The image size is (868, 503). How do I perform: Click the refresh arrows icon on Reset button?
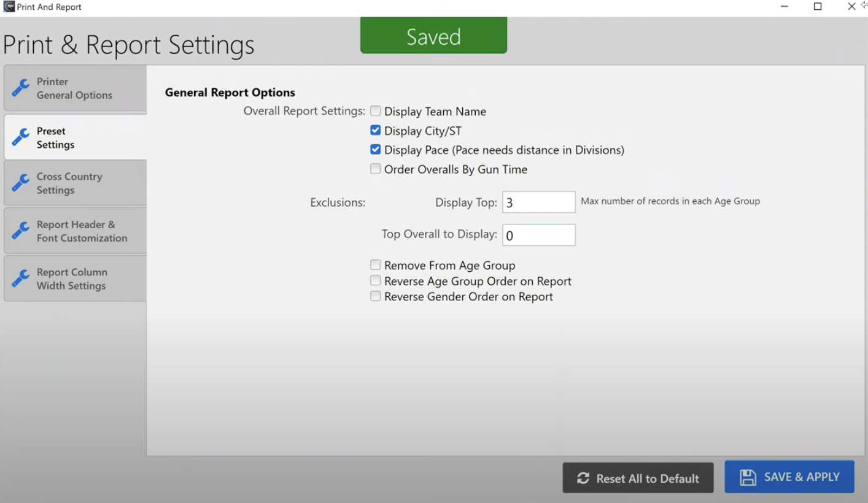(583, 478)
